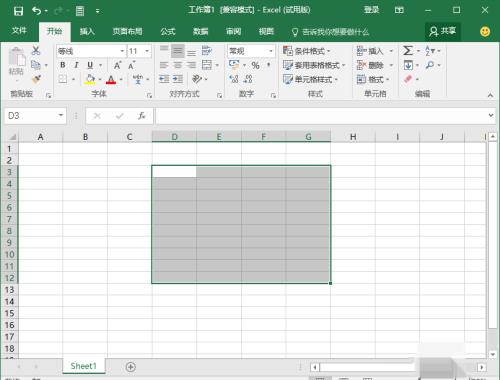The width and height of the screenshot is (500, 380).
Task: Align text to the right
Action: click(x=191, y=65)
